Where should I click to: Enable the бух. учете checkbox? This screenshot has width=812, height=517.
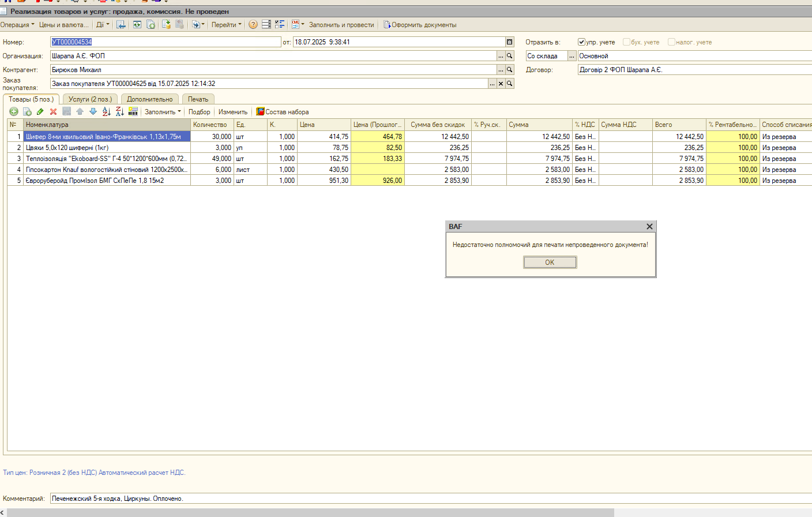pyautogui.click(x=626, y=42)
